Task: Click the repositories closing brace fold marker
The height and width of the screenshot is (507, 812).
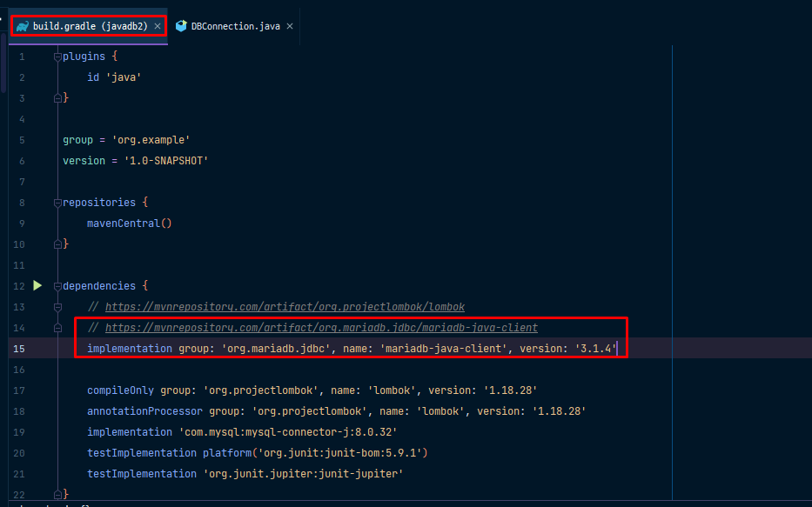Action: pos(57,244)
